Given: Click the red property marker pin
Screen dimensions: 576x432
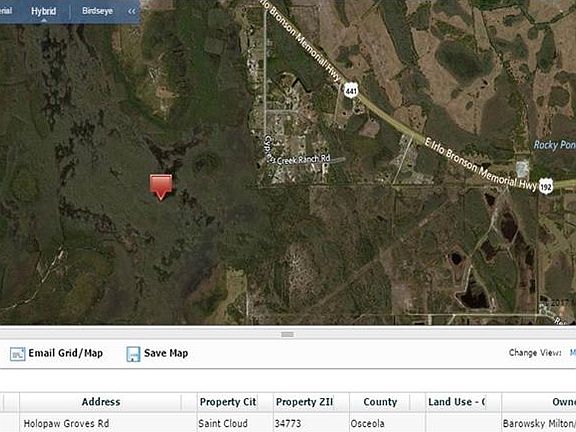Looking at the screenshot, I should click(x=161, y=187).
